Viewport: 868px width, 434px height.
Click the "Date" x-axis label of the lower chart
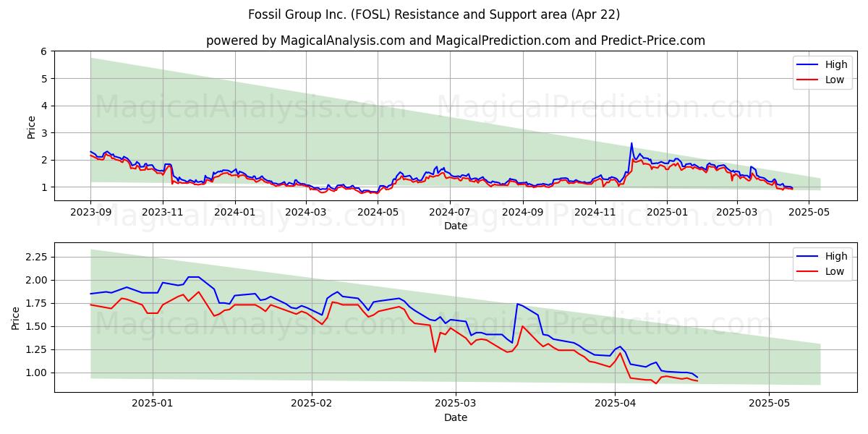click(456, 417)
